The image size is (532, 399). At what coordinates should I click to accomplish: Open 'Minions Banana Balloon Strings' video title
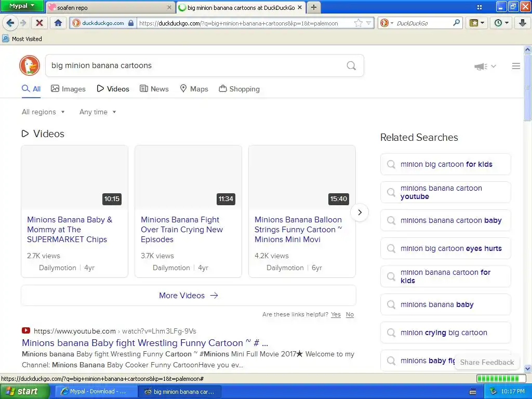point(298,229)
